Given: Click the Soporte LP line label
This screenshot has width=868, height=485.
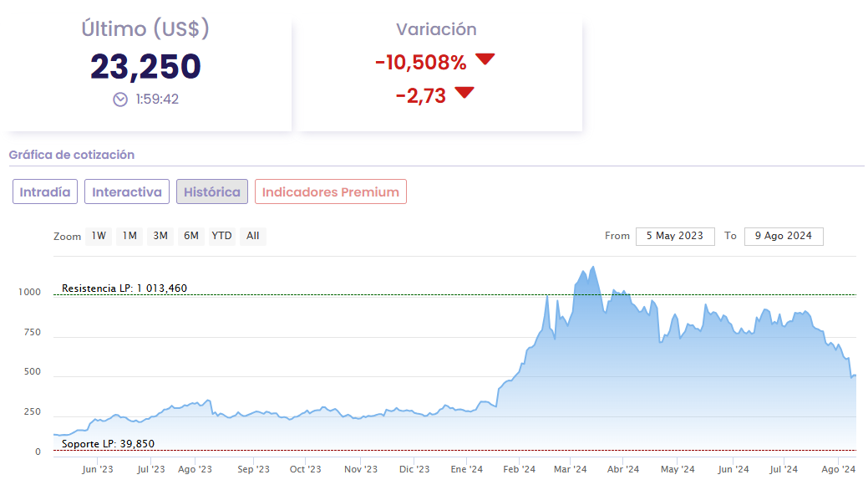Looking at the screenshot, I should click(x=108, y=443).
